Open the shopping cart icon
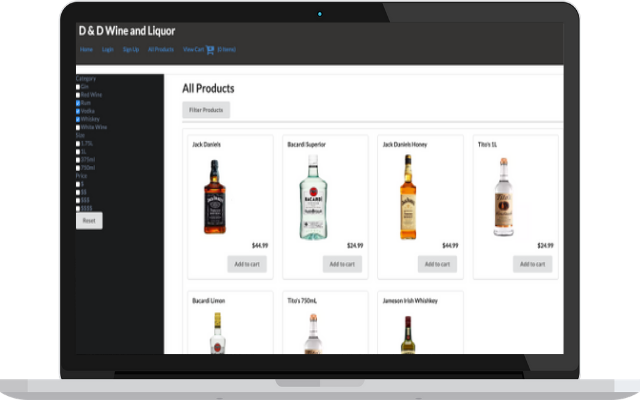The width and height of the screenshot is (640, 400). pyautogui.click(x=210, y=50)
